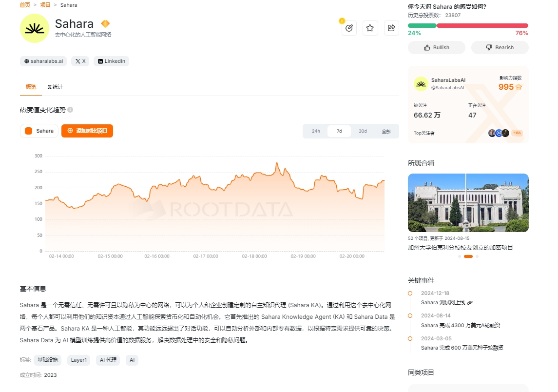Select the active orange carousel indicator
The height and width of the screenshot is (392, 558).
(x=468, y=256)
